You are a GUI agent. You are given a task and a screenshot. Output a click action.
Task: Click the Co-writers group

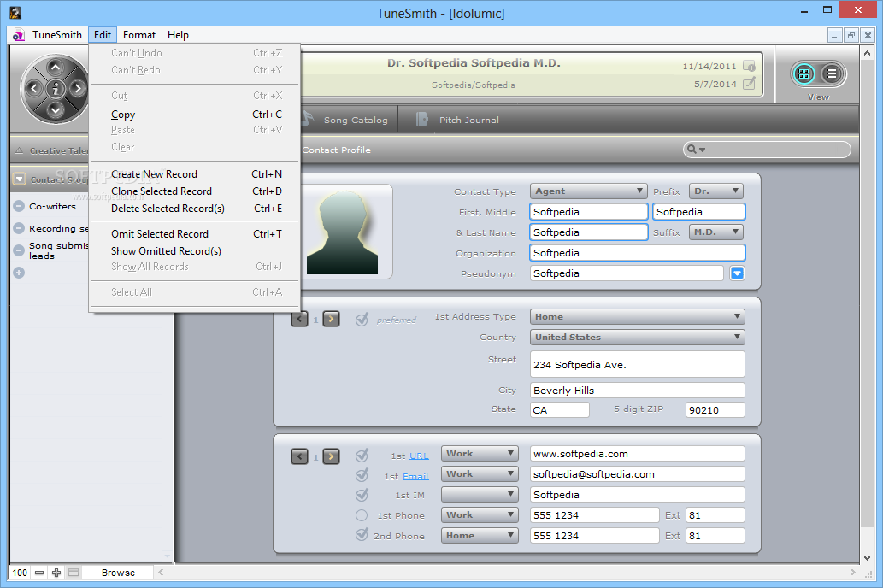(52, 206)
